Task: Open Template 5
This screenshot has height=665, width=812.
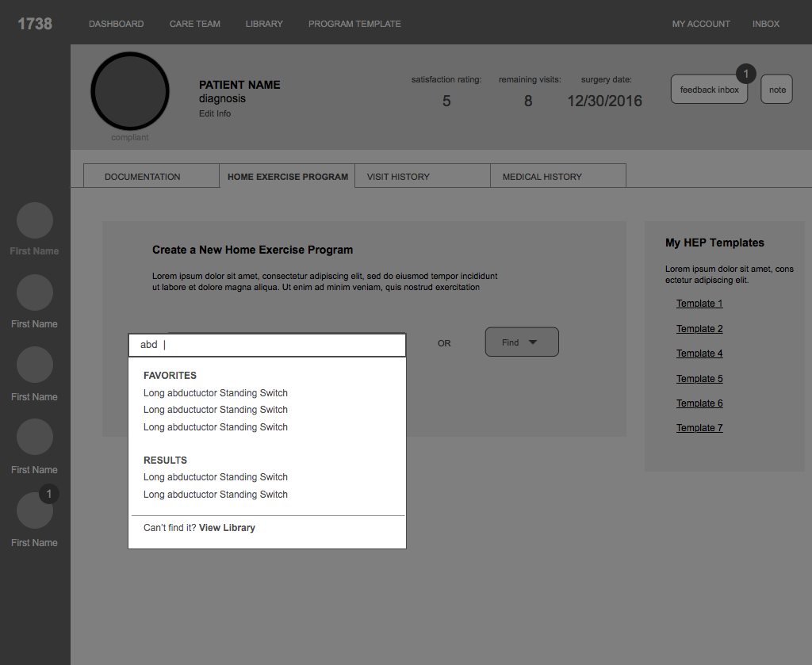Action: tap(699, 379)
